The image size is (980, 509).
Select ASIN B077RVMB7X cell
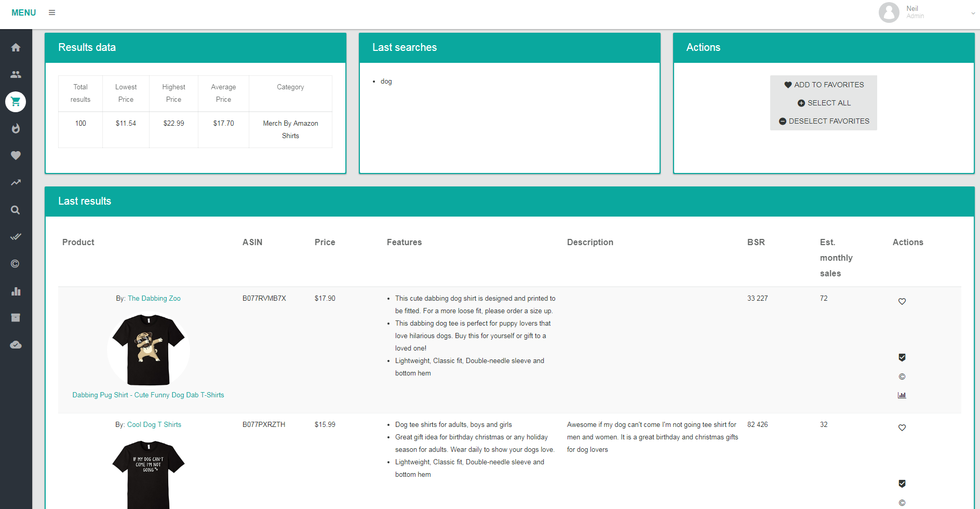tap(264, 298)
